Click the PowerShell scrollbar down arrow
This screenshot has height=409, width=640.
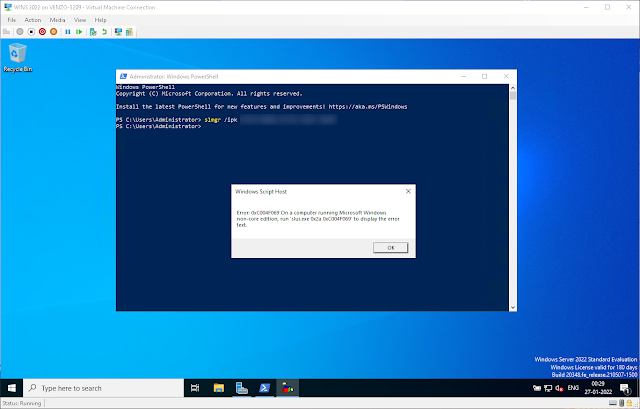tap(513, 307)
